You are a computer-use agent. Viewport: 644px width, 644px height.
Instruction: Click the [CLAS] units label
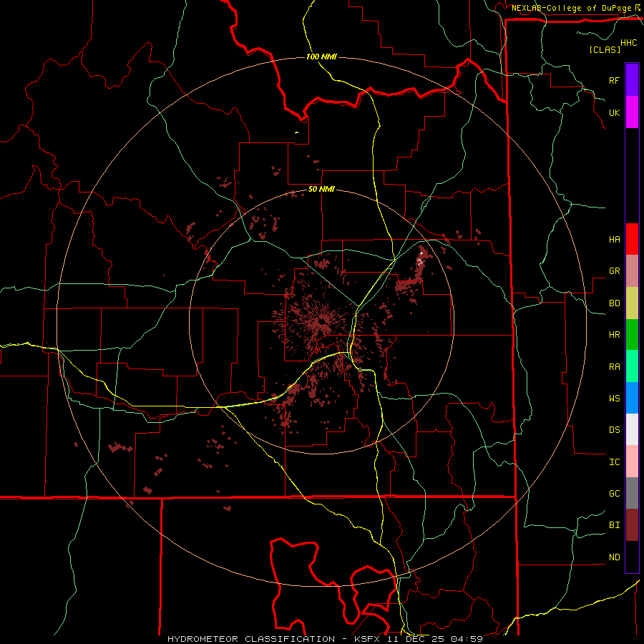(x=605, y=49)
